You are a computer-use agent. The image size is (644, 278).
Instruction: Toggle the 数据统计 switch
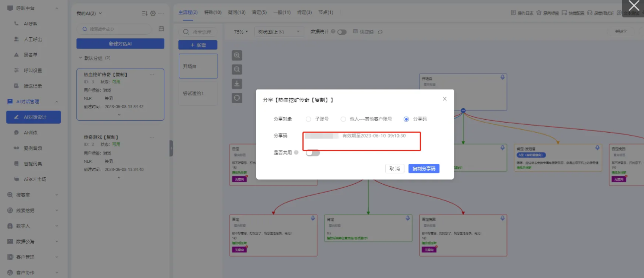(342, 32)
